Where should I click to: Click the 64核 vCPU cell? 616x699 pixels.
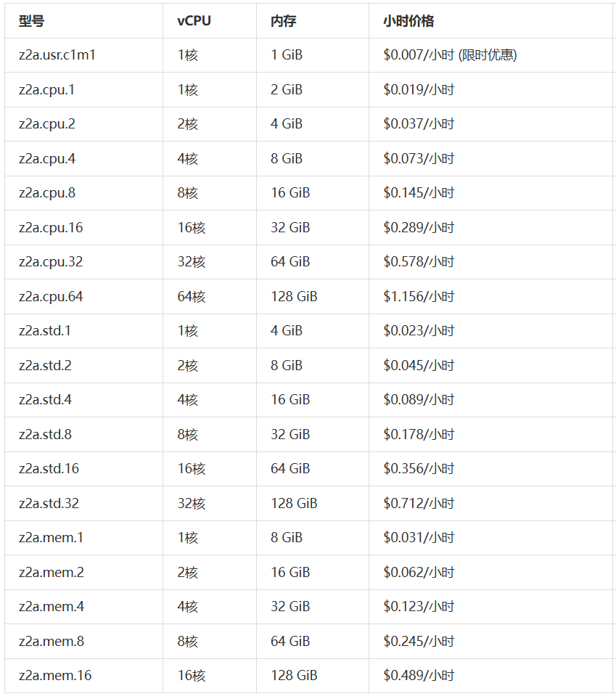click(x=191, y=297)
